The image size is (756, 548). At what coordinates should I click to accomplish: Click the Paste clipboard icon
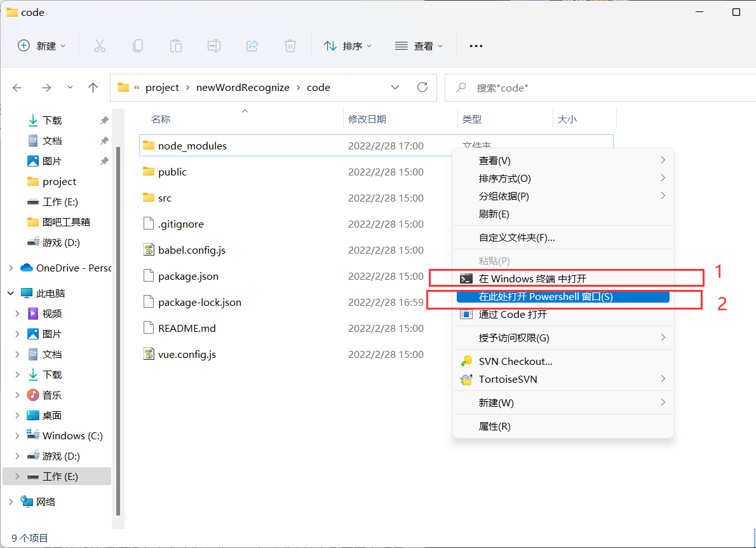(x=176, y=46)
